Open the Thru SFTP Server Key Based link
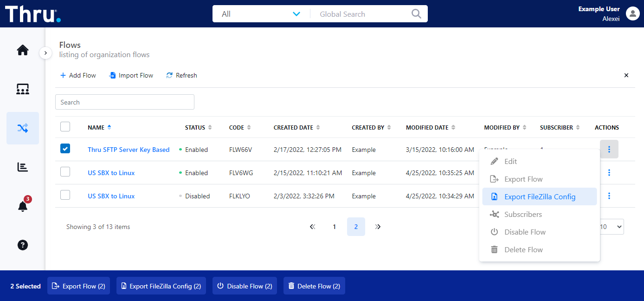Image resolution: width=644 pixels, height=301 pixels. point(129,150)
